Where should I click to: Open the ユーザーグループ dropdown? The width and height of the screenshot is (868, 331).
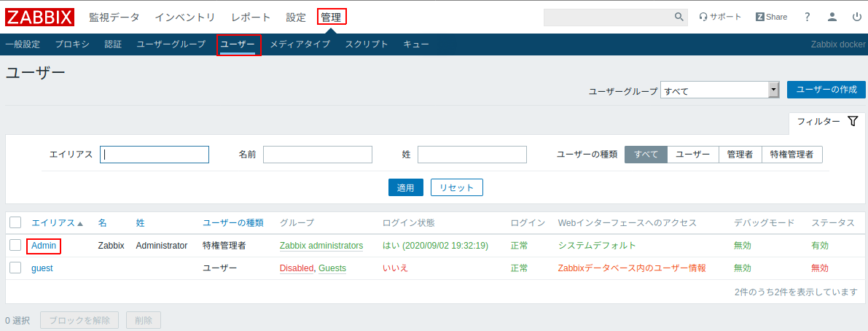point(719,90)
